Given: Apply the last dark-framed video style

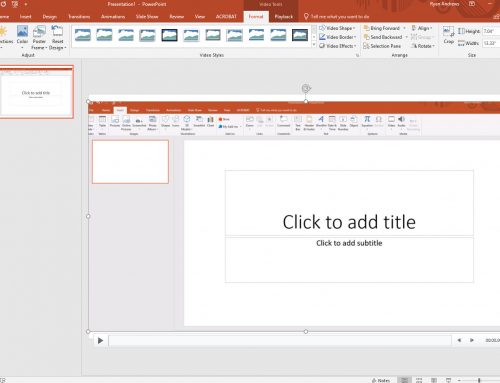Looking at the screenshot, I should click(x=300, y=35).
